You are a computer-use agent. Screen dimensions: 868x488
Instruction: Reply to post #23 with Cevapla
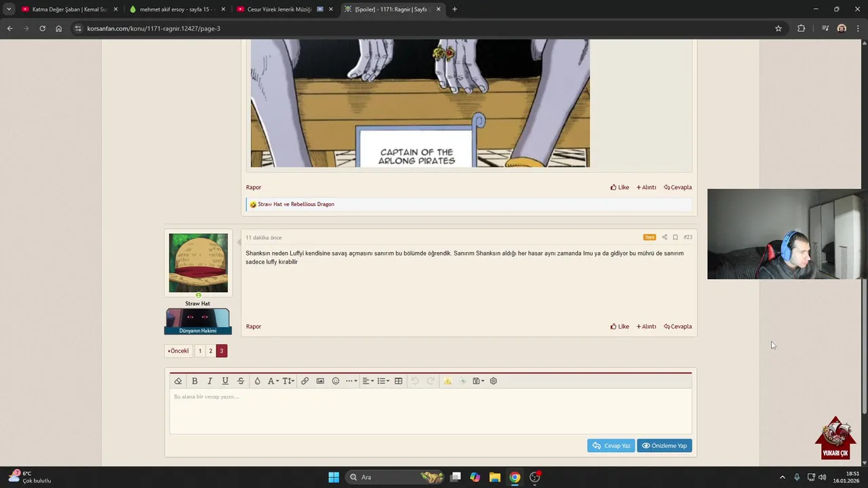pyautogui.click(x=678, y=327)
